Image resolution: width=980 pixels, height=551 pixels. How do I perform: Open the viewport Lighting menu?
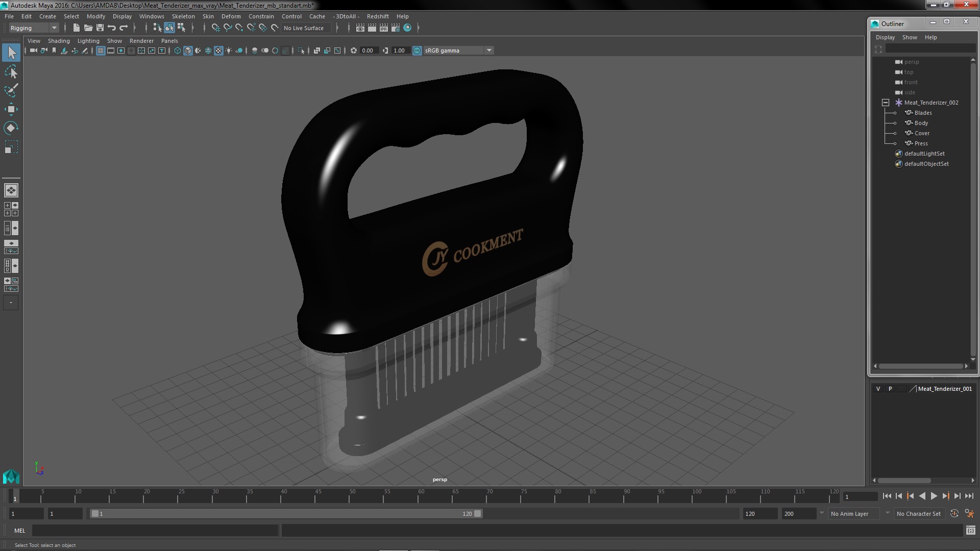(x=88, y=41)
